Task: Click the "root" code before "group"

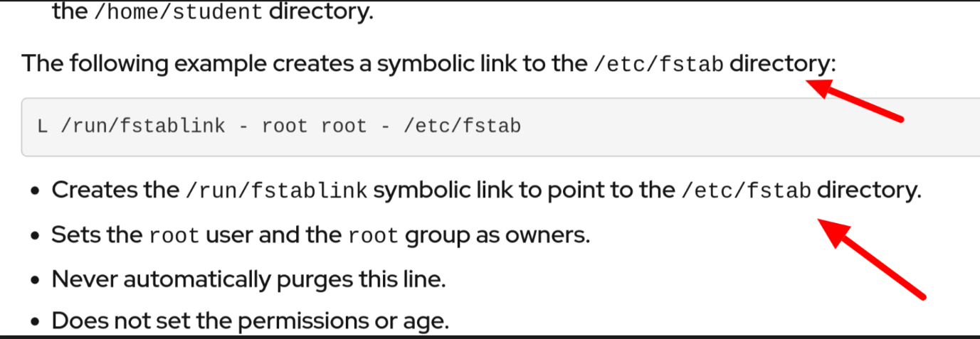Action: (374, 235)
